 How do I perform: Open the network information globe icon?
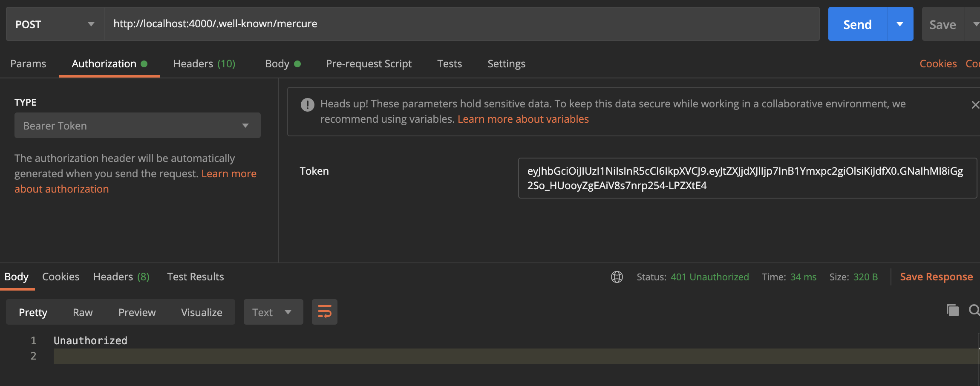pyautogui.click(x=617, y=277)
